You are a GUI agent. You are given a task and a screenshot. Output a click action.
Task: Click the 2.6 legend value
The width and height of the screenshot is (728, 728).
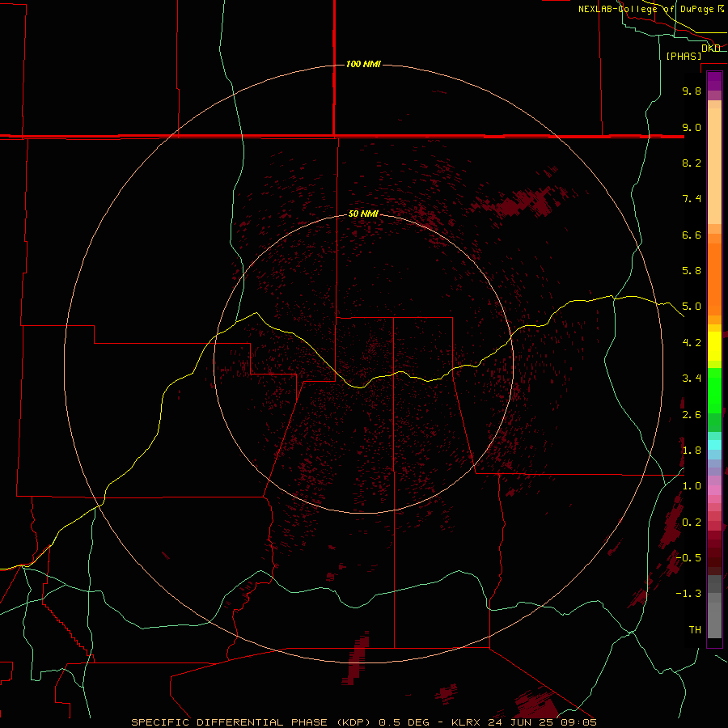[x=692, y=415]
